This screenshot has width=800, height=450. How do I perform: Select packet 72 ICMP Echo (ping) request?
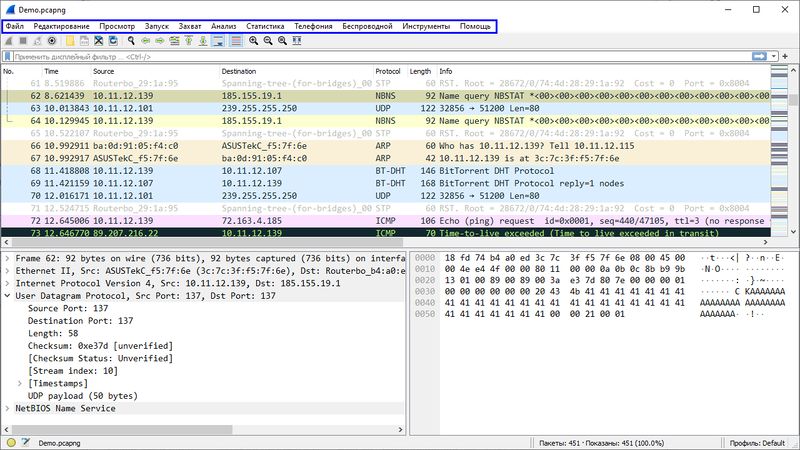(385, 221)
